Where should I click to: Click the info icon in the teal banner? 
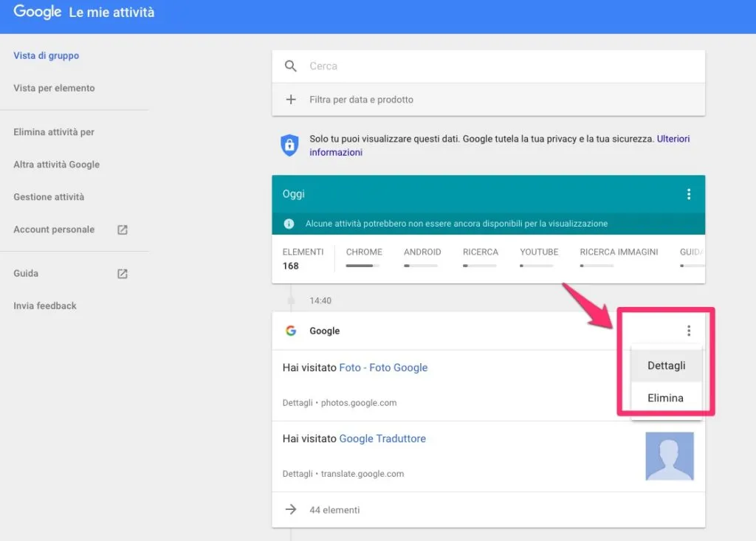[x=289, y=223]
